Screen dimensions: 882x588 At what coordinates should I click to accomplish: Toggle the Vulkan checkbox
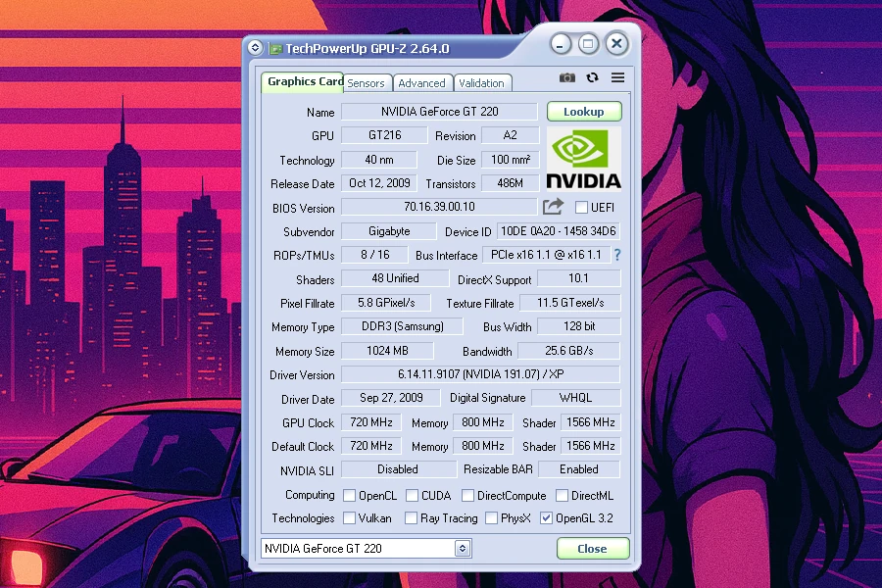(x=349, y=517)
